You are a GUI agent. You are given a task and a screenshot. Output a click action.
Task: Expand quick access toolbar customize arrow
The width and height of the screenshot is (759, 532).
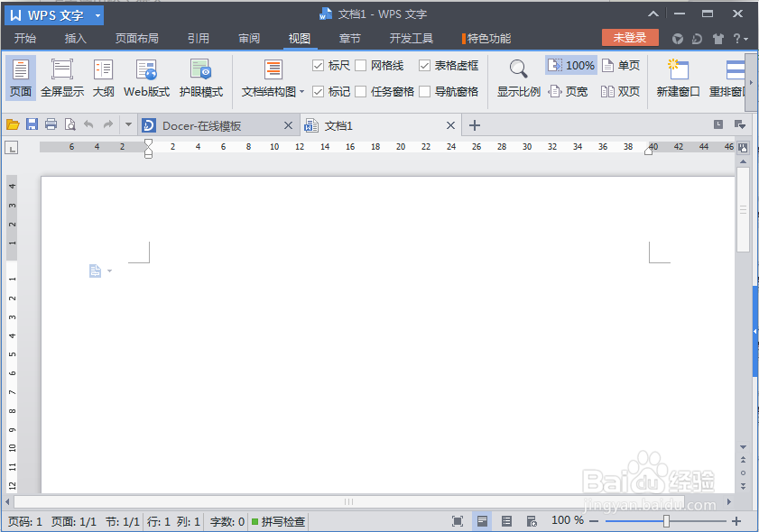click(x=128, y=124)
